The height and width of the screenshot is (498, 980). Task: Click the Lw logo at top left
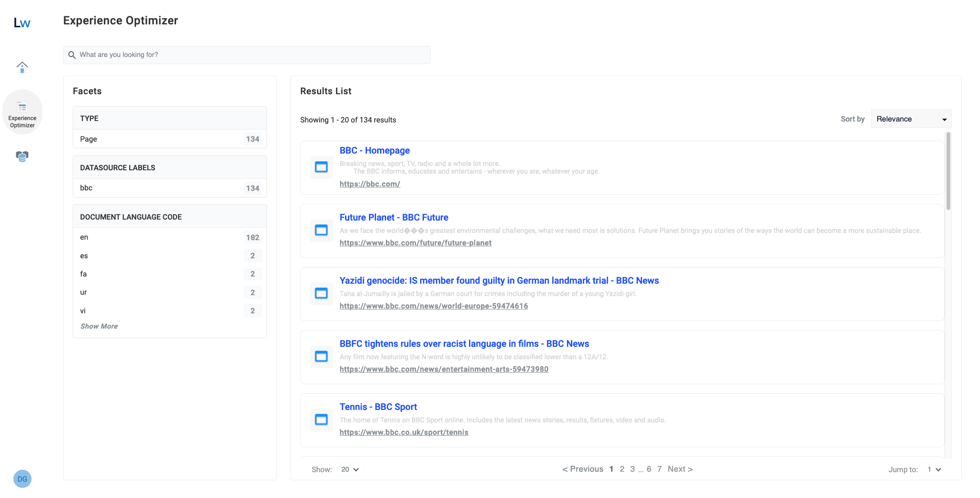pyautogui.click(x=22, y=22)
